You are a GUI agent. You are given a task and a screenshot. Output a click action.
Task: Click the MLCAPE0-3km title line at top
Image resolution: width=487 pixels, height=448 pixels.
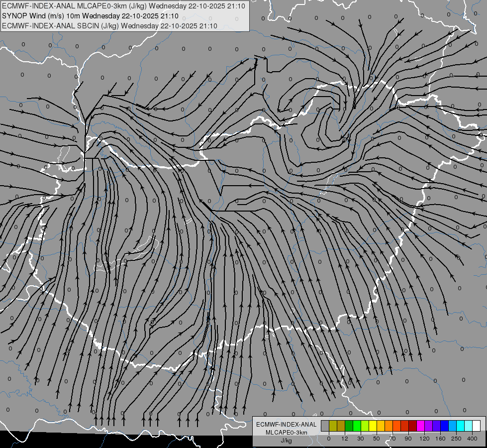(123, 6)
